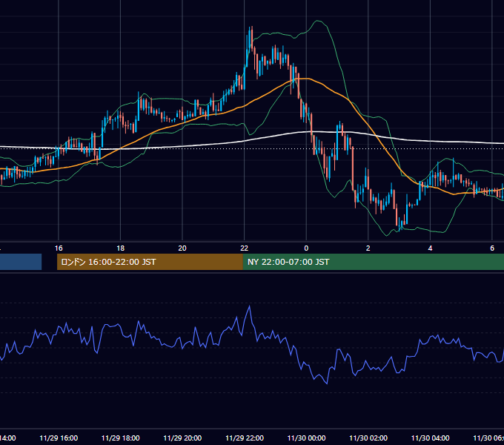Click the oscillator's lowest trough after 00:00
Viewport: 504px width, 445px height.
point(327,383)
